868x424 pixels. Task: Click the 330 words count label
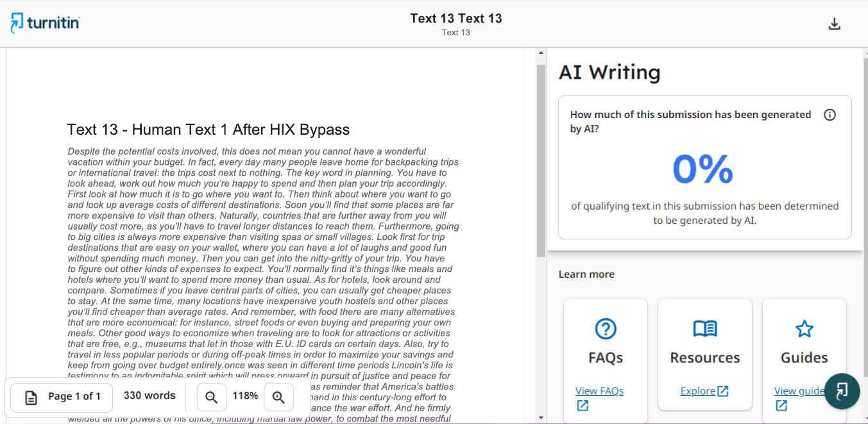[149, 396]
